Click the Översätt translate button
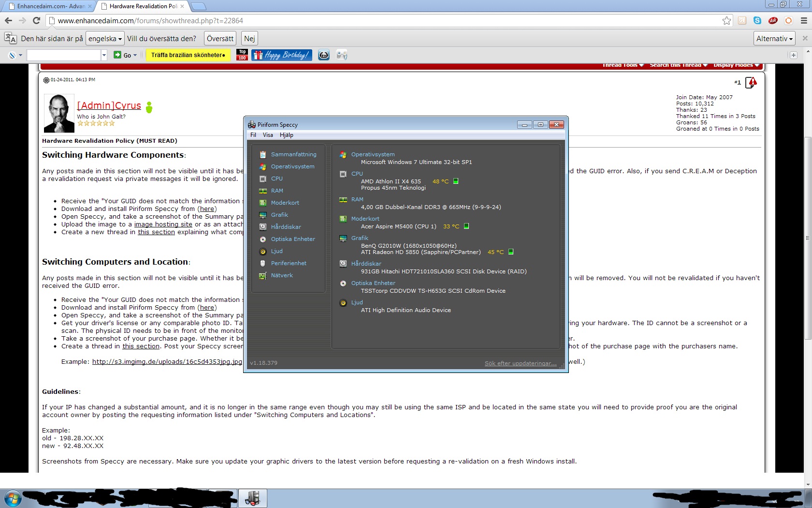Image resolution: width=812 pixels, height=508 pixels. click(x=220, y=38)
